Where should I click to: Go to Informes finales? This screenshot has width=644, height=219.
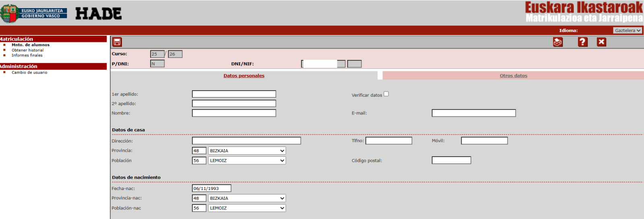tap(27, 56)
